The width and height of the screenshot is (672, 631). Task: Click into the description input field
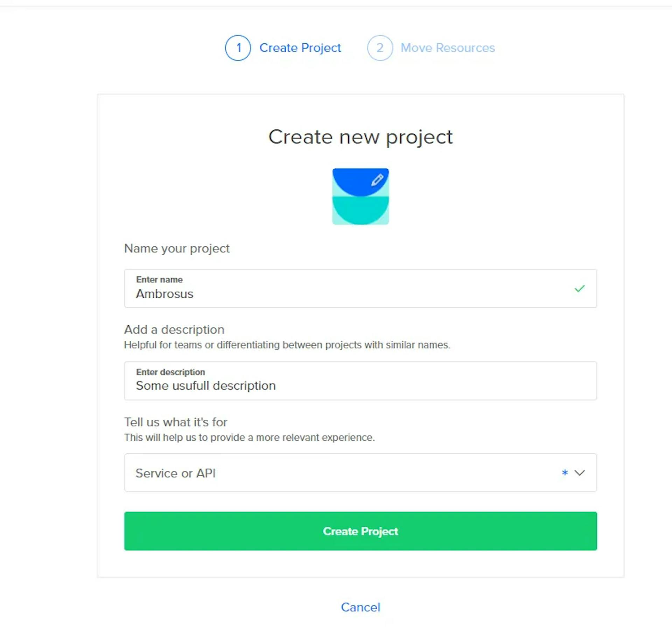[x=360, y=386]
